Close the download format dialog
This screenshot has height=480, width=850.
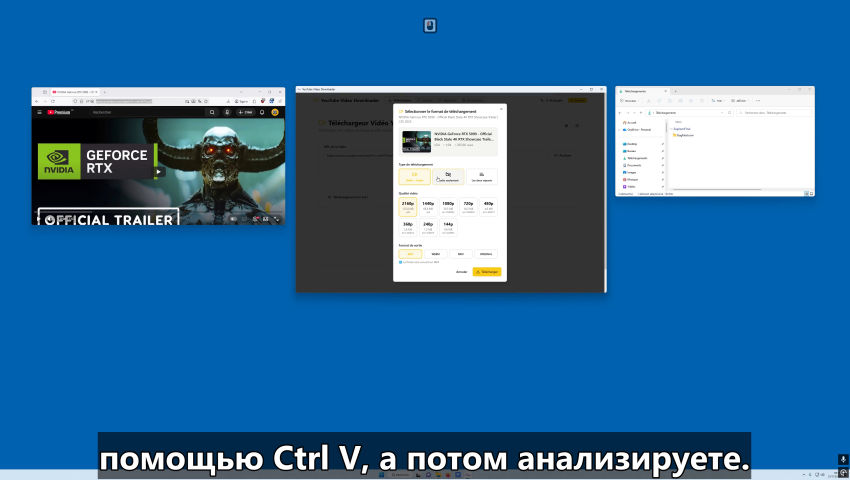[x=501, y=109]
